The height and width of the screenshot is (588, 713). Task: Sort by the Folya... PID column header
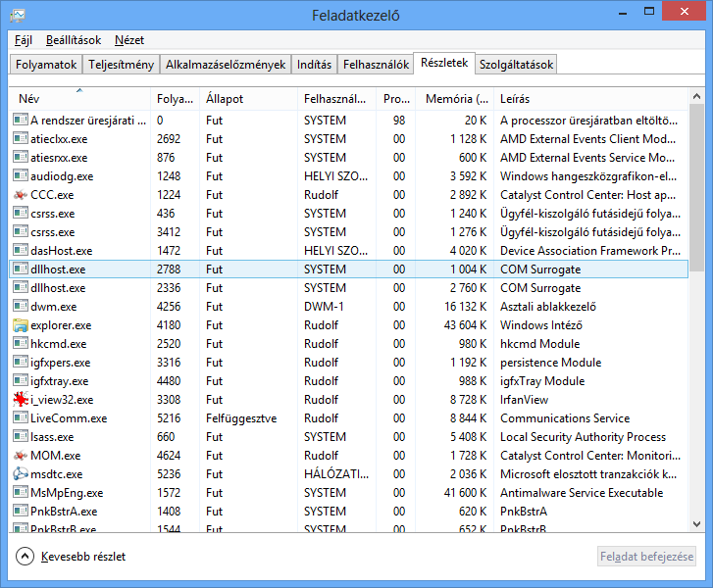coord(175,99)
